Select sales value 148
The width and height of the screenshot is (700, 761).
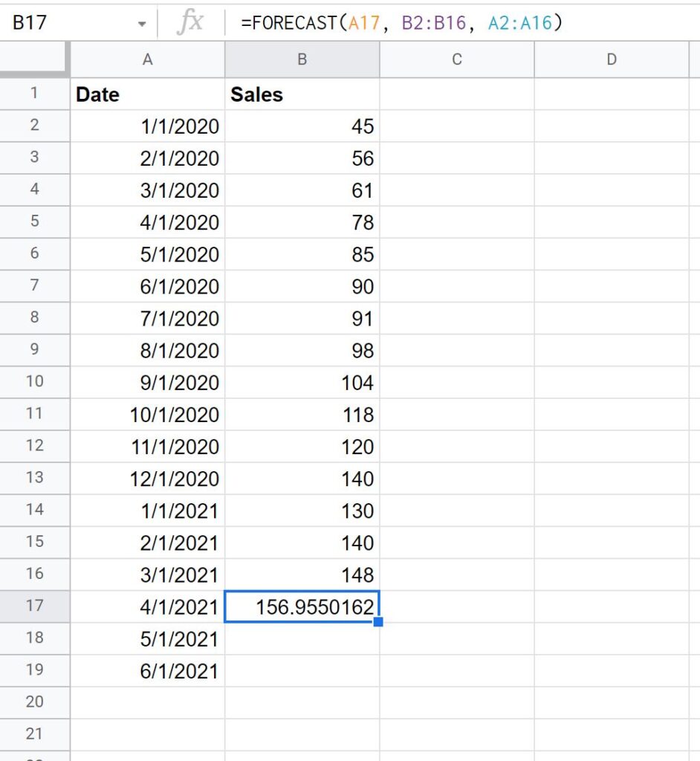[302, 574]
